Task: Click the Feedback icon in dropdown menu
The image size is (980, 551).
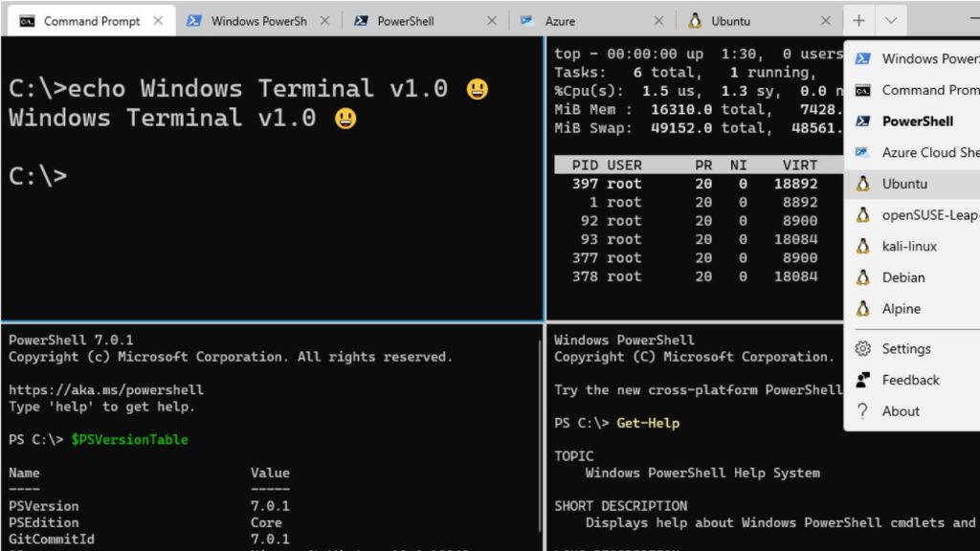Action: click(862, 380)
